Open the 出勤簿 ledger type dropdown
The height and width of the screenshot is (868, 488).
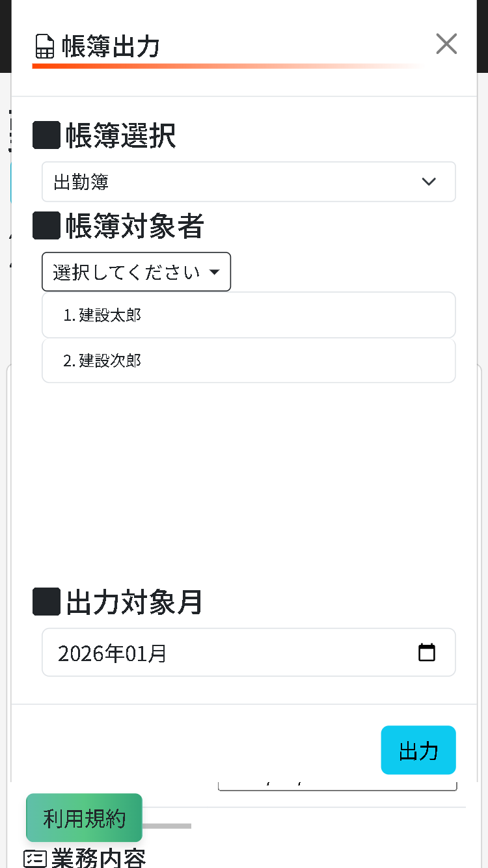pyautogui.click(x=249, y=182)
